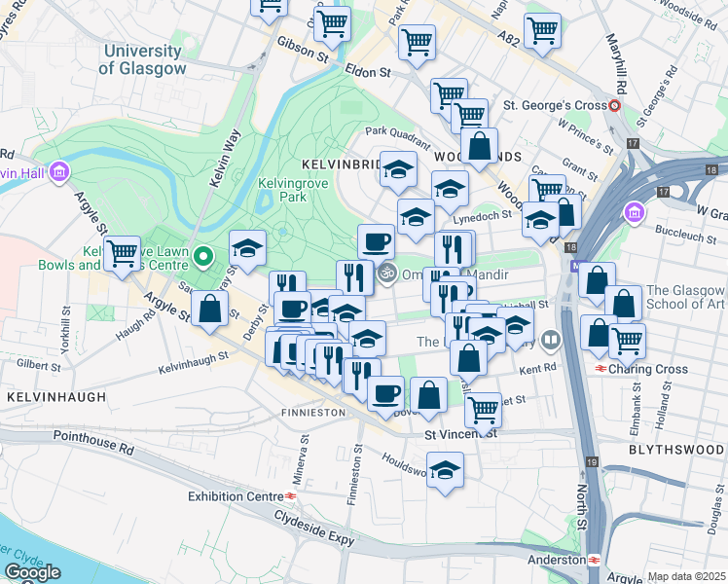The width and height of the screenshot is (728, 584).
Task: Click the Park Quadrant street label
Action: point(398,138)
